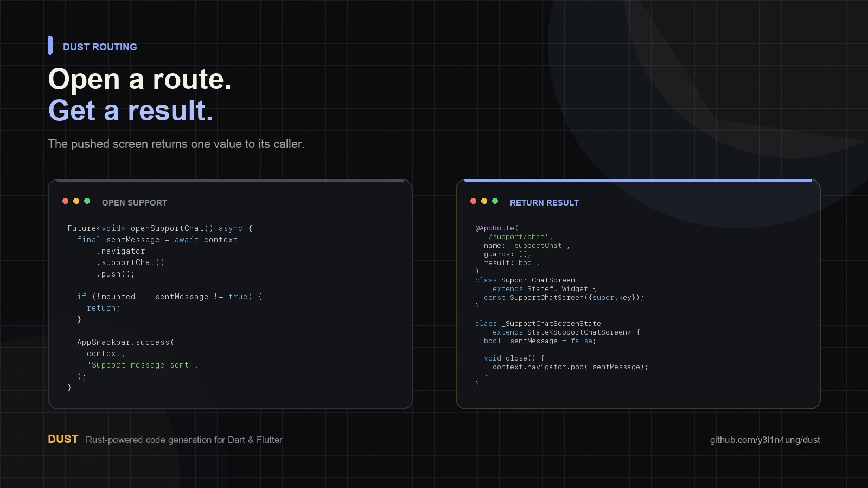
Task: Click the 'Open a route.' heading
Action: (140, 79)
